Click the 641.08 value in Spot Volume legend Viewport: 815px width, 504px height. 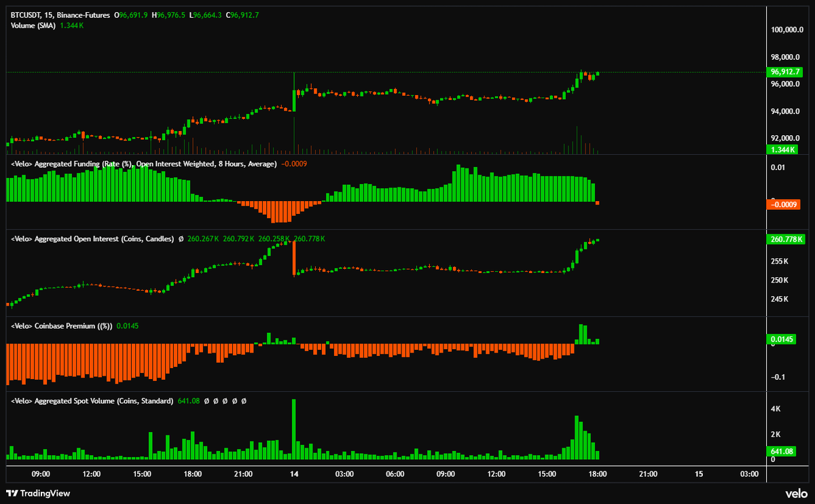coord(188,401)
